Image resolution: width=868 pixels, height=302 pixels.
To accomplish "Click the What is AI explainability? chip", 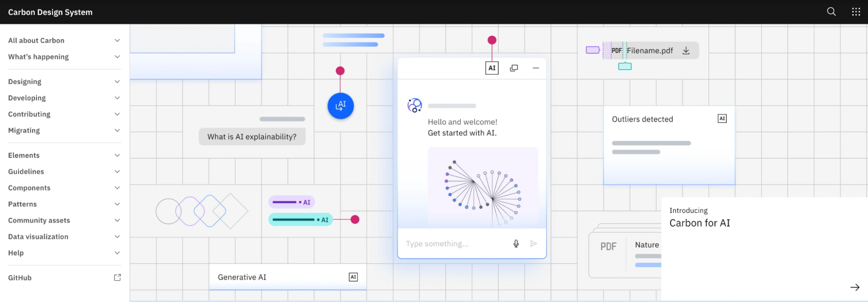I will click(252, 136).
